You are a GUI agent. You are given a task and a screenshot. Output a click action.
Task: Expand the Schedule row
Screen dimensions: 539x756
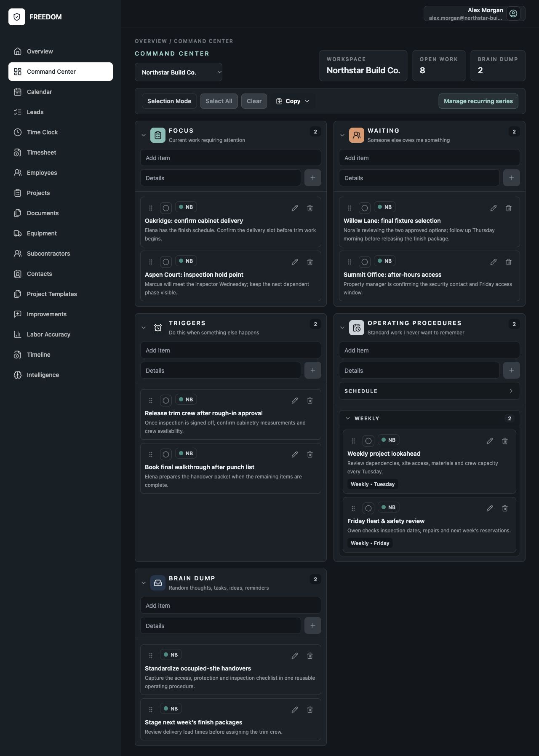(x=430, y=391)
